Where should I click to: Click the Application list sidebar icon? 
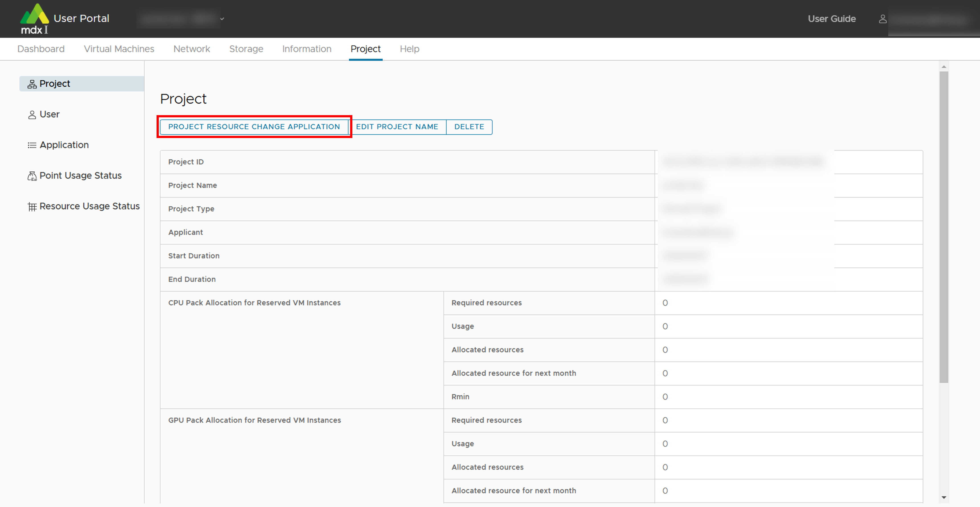[32, 145]
